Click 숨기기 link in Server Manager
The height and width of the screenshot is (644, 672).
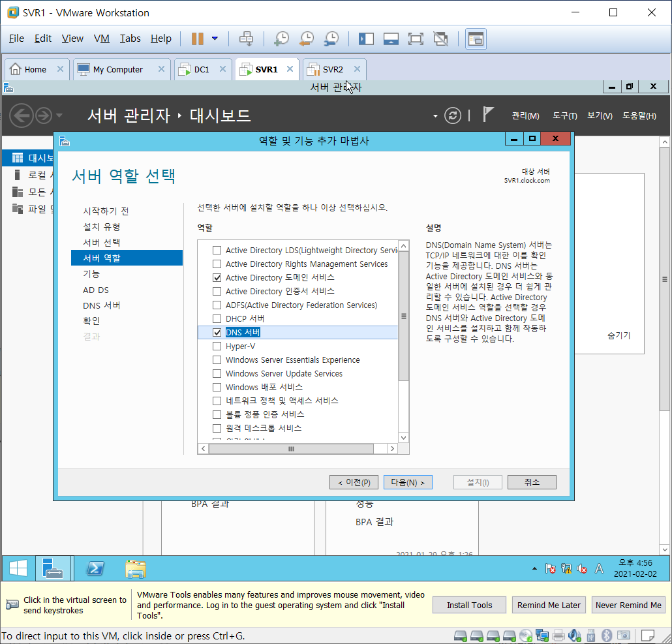click(x=619, y=335)
